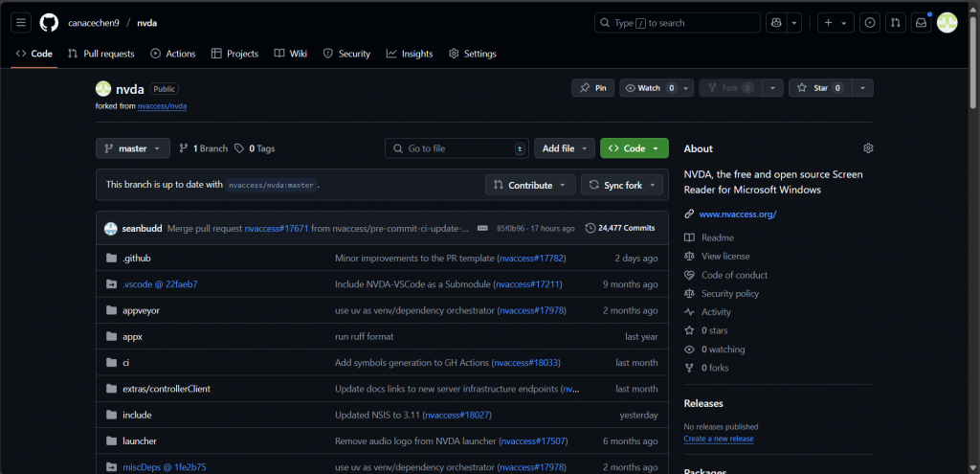980x474 pixels.
Task: Open the notifications inbox icon
Action: pyautogui.click(x=922, y=23)
